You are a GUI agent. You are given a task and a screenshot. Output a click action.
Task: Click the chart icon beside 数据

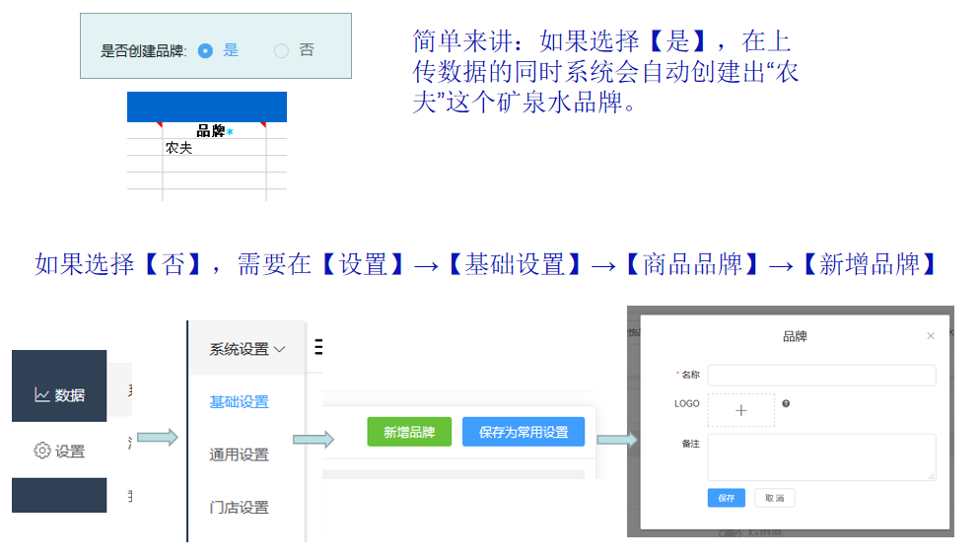[x=41, y=394]
